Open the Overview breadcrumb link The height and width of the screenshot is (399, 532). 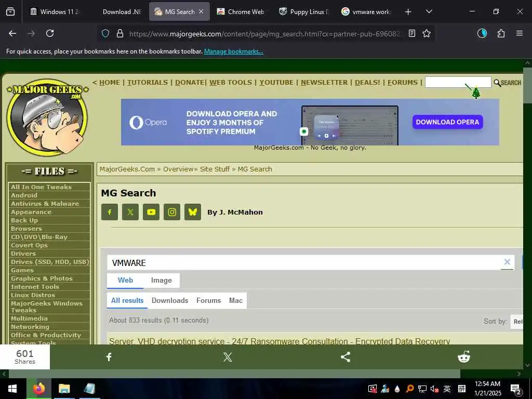(x=178, y=169)
